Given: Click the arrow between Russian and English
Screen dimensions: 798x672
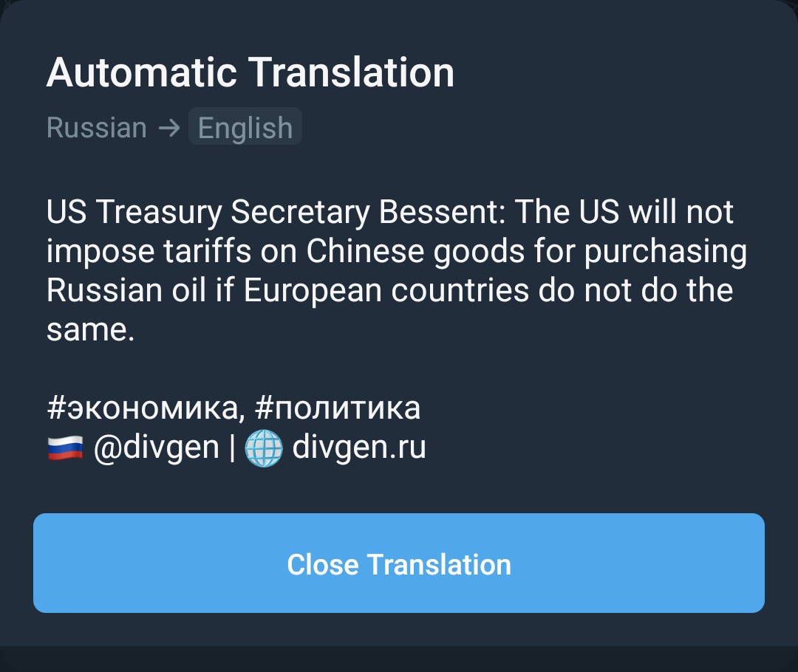Looking at the screenshot, I should pos(169,127).
